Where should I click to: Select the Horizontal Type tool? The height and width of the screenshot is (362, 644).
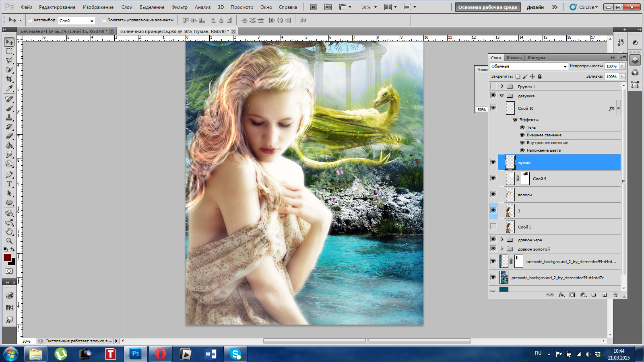click(x=9, y=184)
